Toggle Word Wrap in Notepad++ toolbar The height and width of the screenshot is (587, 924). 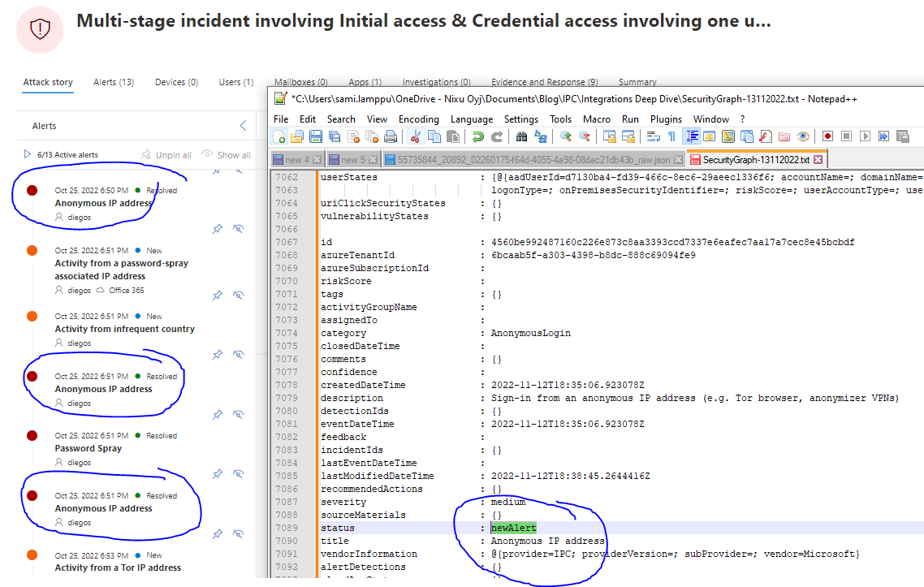point(652,136)
